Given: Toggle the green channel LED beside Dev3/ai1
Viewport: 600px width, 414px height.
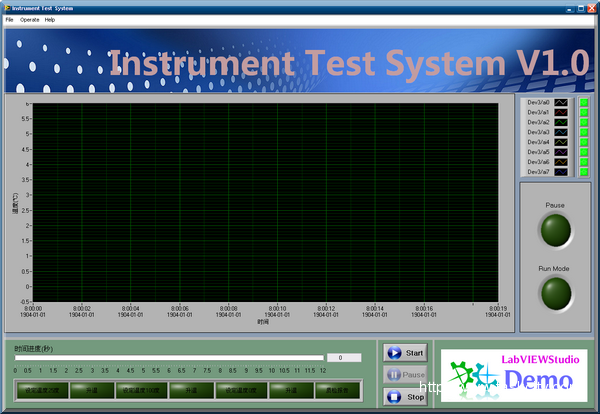Looking at the screenshot, I should click(x=584, y=112).
